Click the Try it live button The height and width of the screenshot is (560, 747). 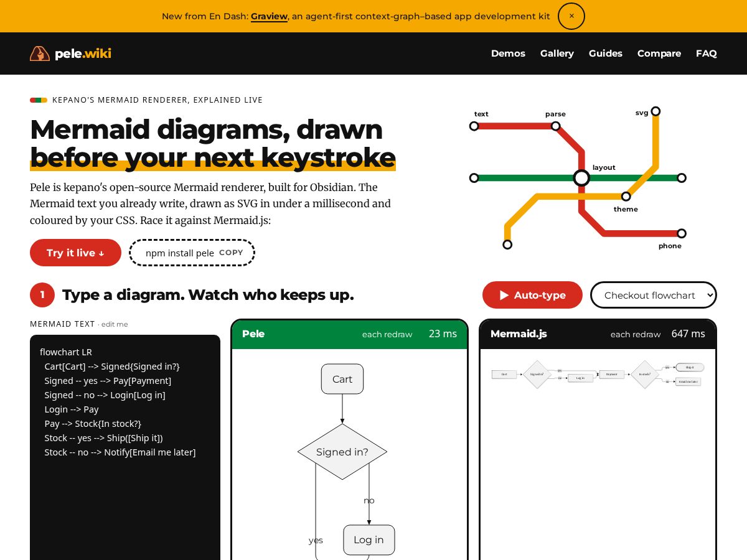[75, 253]
